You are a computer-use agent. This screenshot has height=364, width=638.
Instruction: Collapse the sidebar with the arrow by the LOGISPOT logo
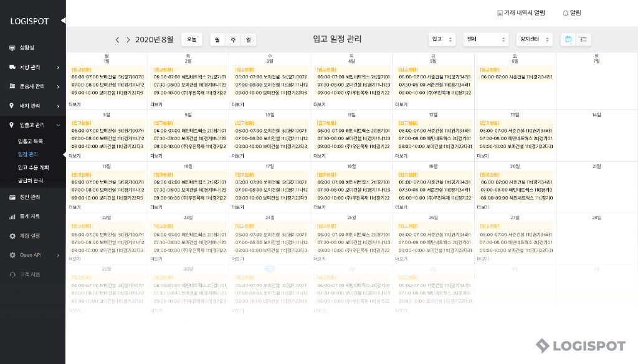point(62,21)
